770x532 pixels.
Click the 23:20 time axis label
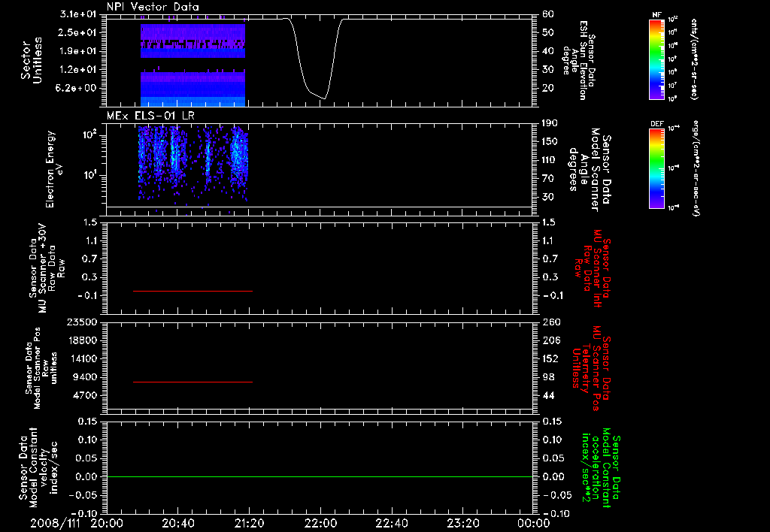[463, 523]
